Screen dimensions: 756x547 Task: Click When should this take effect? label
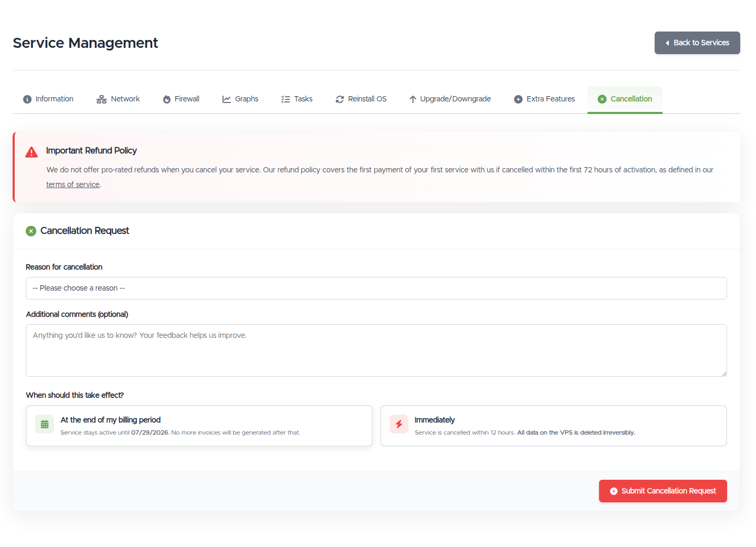75,395
